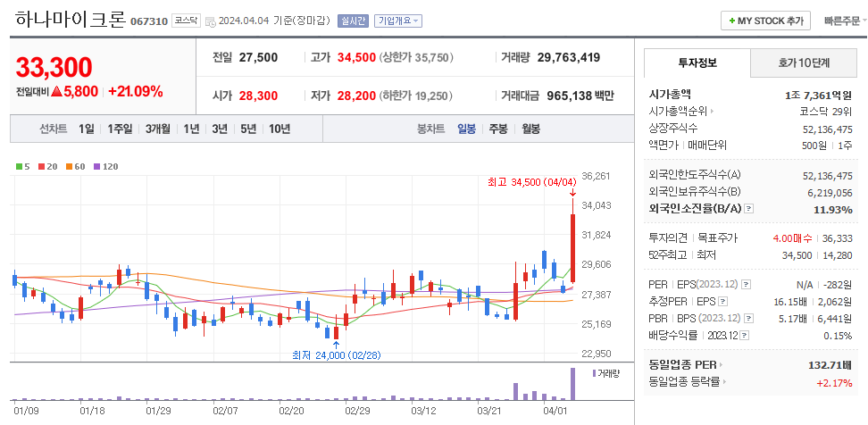868x425 pixels.
Task: Click the dividend yield value 0.15%
Action: 839,336
